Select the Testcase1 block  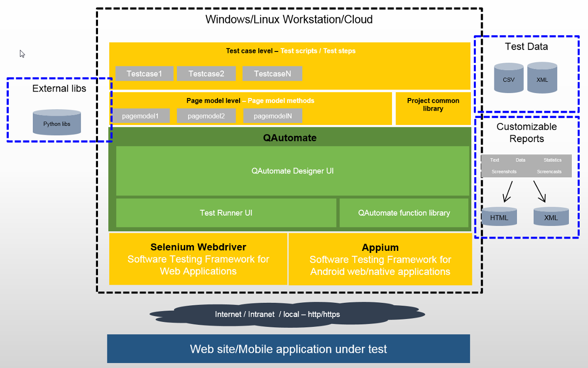point(144,74)
